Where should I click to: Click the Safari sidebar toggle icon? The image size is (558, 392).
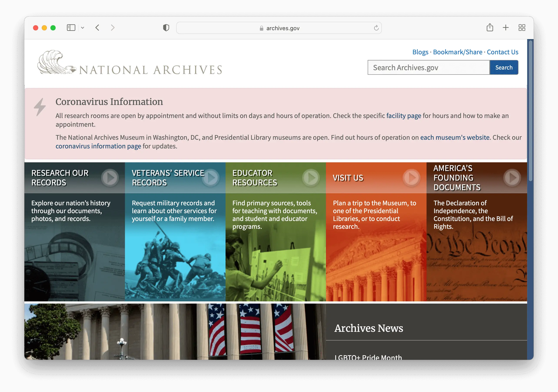point(71,28)
